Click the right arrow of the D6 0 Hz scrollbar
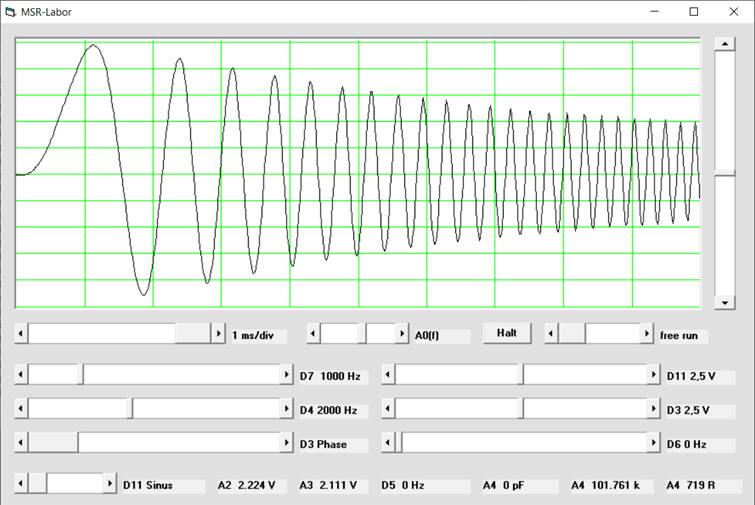The width and height of the screenshot is (755, 505). [x=654, y=443]
